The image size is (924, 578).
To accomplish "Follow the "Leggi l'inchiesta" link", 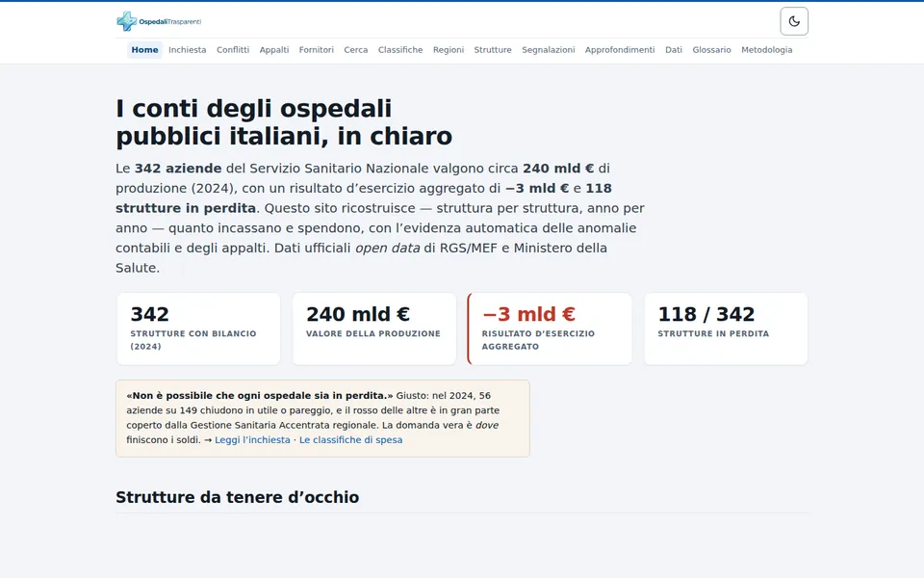I will tap(252, 440).
